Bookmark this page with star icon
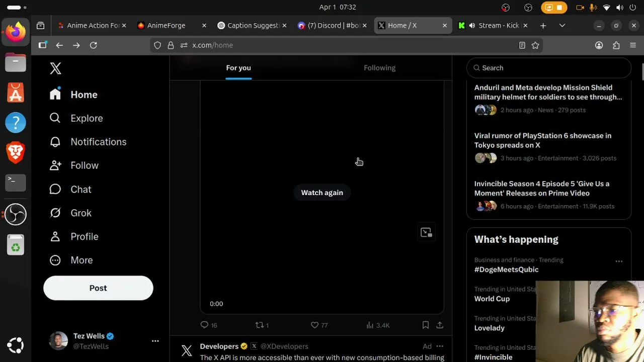Image resolution: width=644 pixels, height=362 pixels. point(535,45)
